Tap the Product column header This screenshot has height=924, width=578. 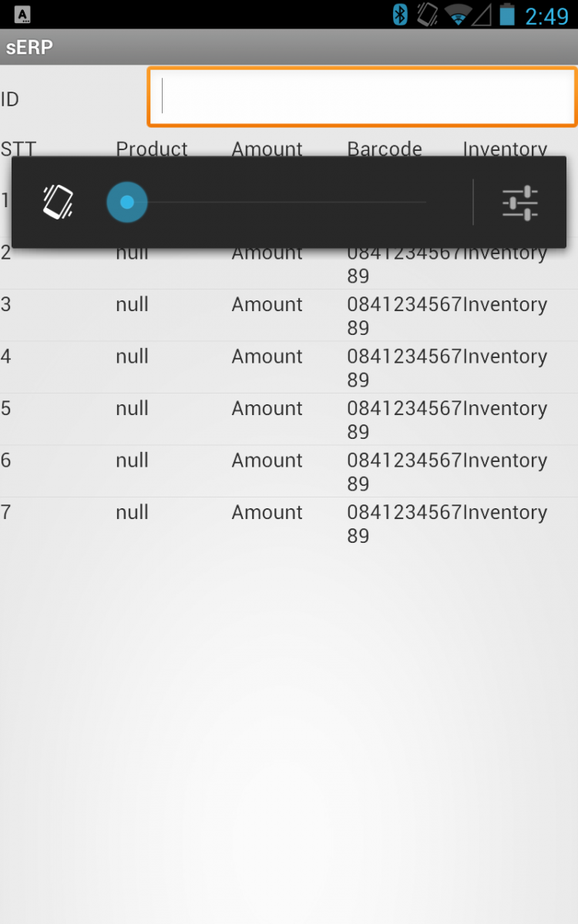pyautogui.click(x=152, y=149)
